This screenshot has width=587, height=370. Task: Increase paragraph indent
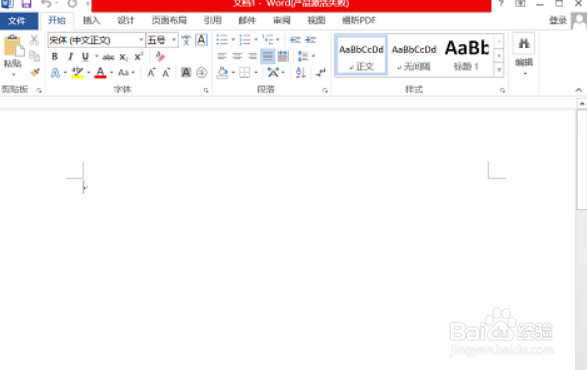point(311,40)
